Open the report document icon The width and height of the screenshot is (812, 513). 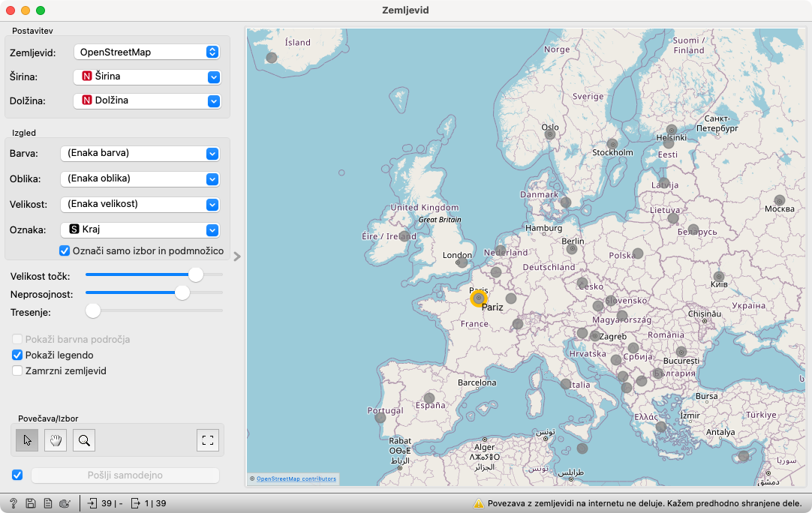click(47, 503)
